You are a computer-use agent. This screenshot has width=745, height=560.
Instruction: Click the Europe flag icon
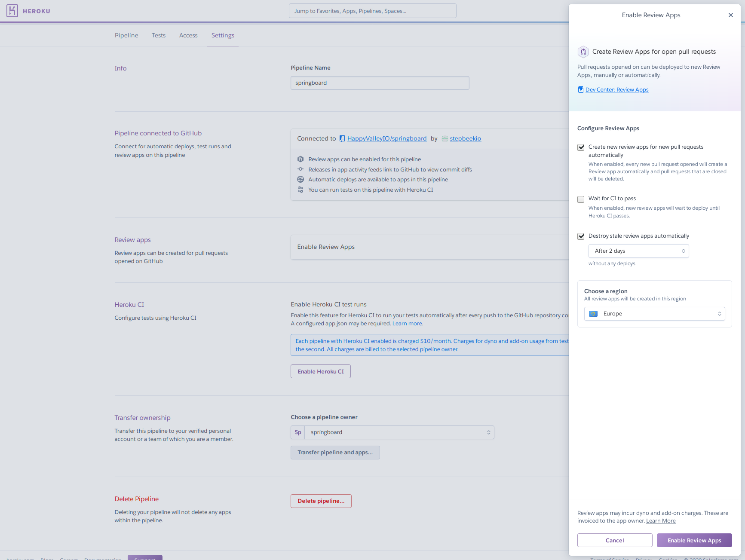coord(593,314)
